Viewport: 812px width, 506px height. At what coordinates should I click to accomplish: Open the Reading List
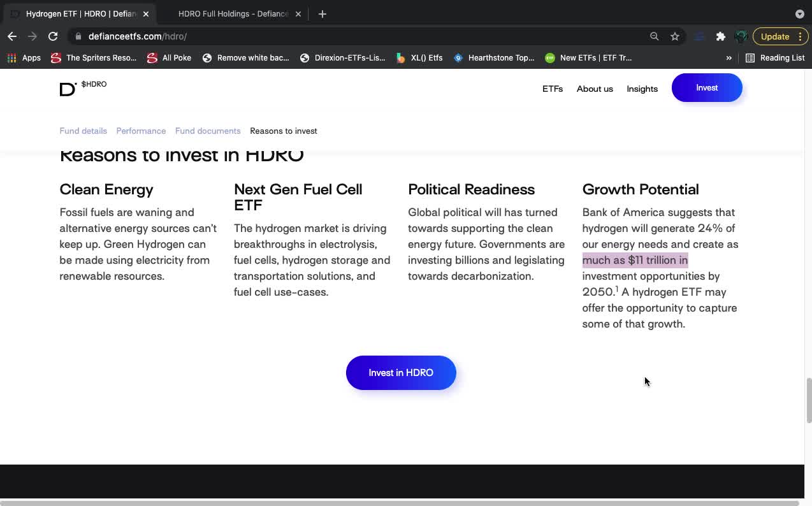coord(775,57)
